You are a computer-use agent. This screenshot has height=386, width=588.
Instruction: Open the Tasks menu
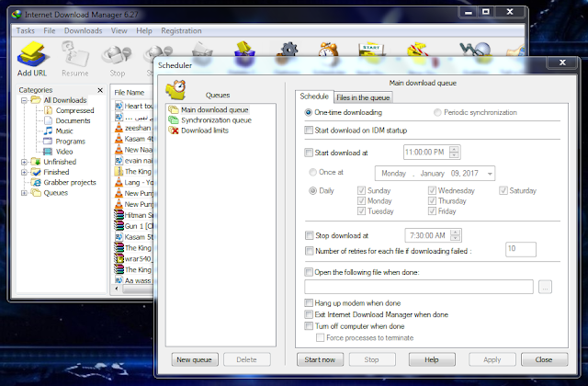(x=25, y=30)
